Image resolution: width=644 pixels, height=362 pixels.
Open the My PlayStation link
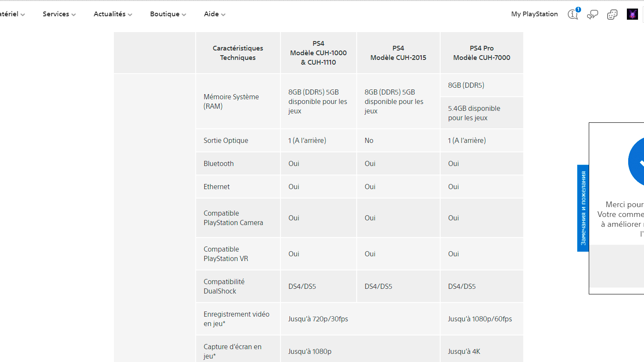coord(534,14)
